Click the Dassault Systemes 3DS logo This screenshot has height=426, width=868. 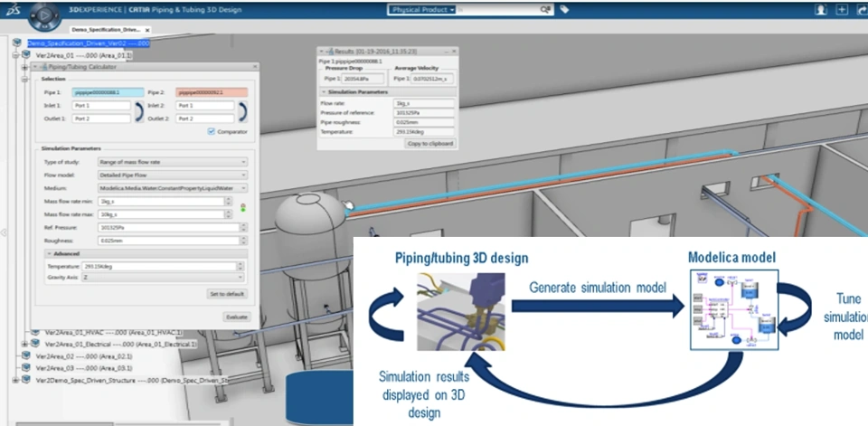pyautogui.click(x=12, y=10)
